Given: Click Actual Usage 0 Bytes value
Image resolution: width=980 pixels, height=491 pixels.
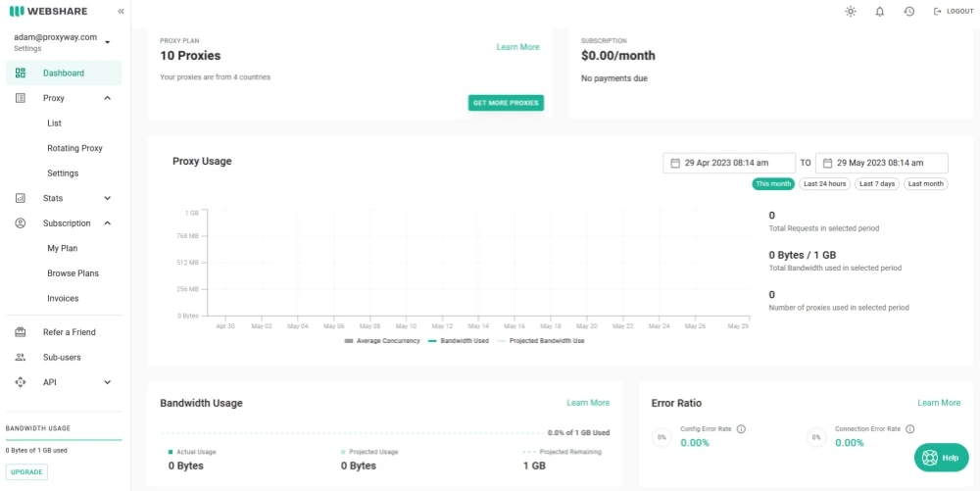Looking at the screenshot, I should 185,466.
